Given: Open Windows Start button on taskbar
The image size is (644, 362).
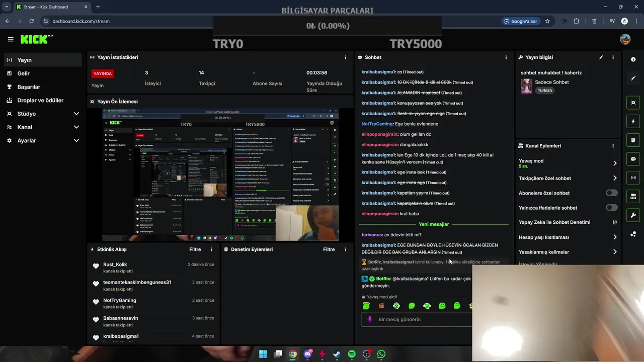Looking at the screenshot, I should 263,354.
